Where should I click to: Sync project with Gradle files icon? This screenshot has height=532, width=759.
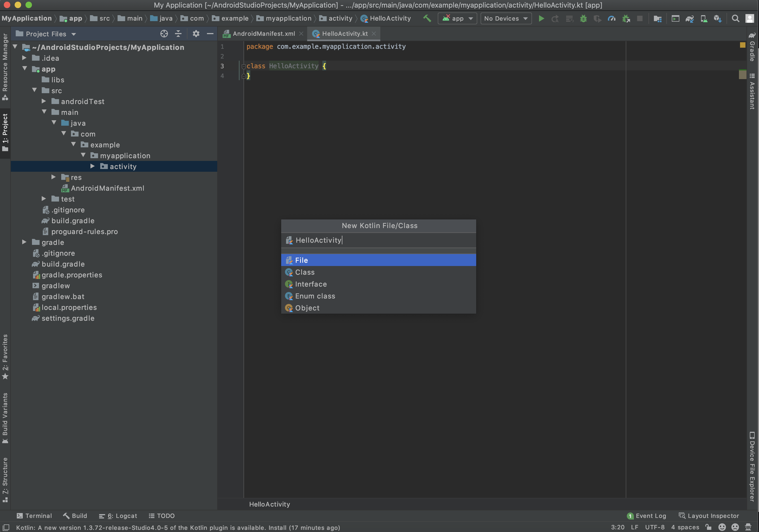tap(689, 18)
